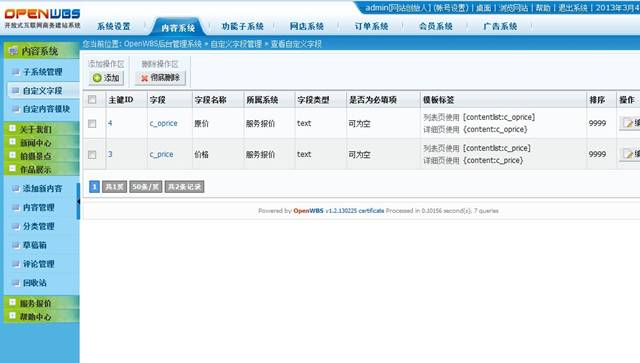Click the icon beside 子系统管理
The image size is (640, 363).
[x=16, y=72]
